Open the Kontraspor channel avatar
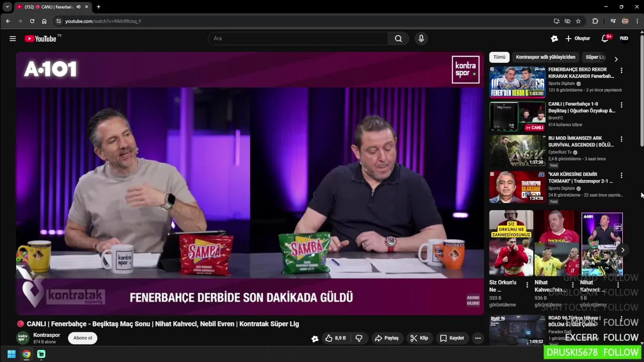 pos(23,338)
